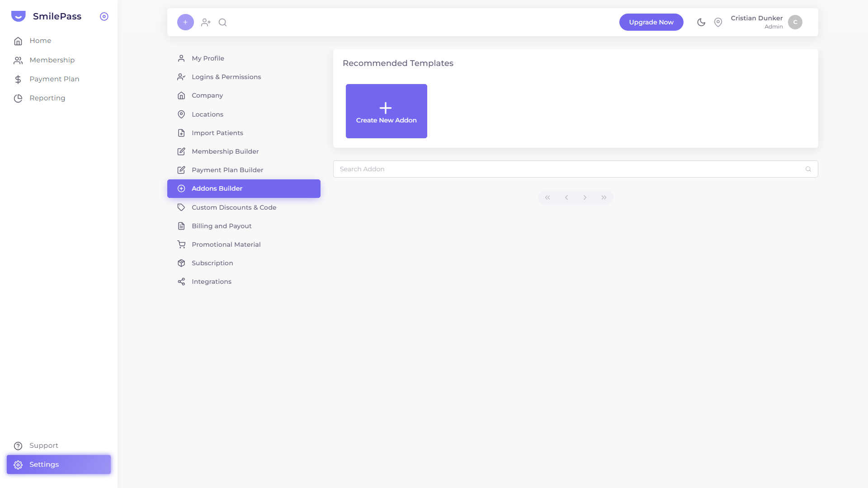Click the Company building icon
The width and height of the screenshot is (868, 488).
click(181, 95)
